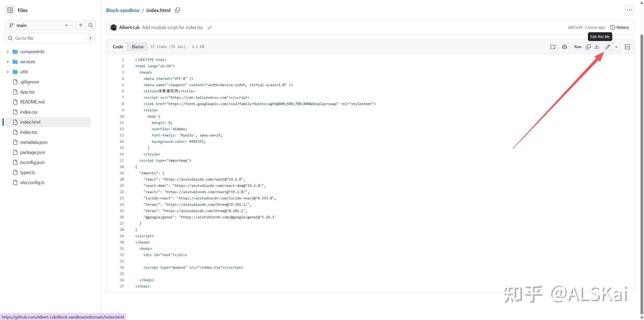Click the Copilot chat icon in toolbar
The image size is (644, 320).
tap(564, 47)
